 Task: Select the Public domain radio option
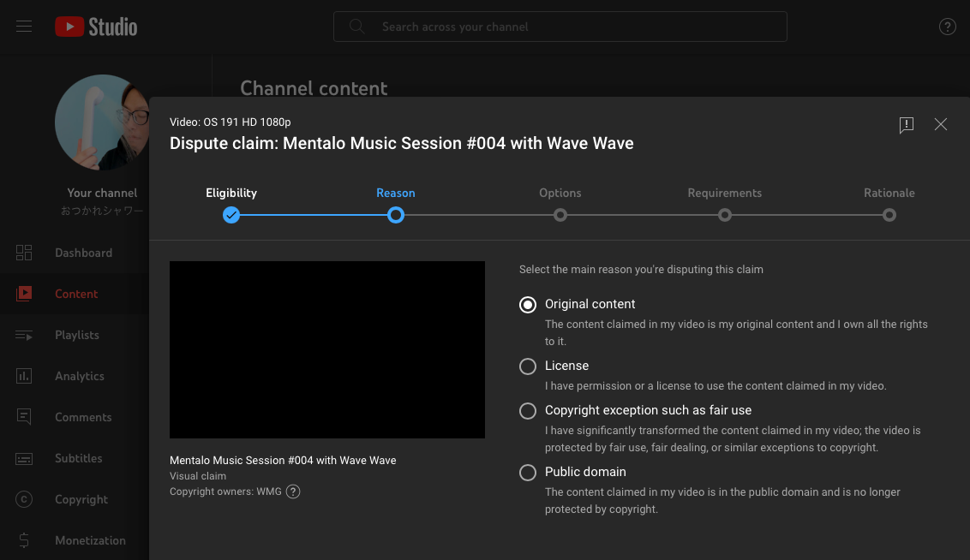pos(528,472)
